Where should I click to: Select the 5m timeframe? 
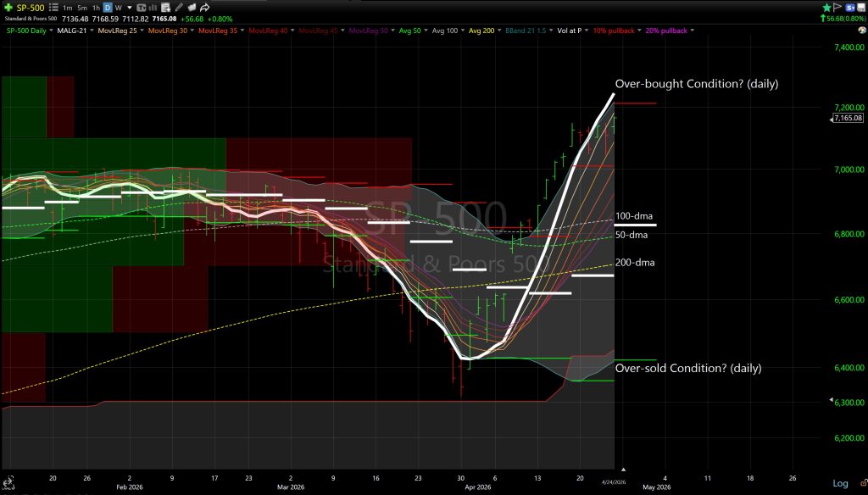(x=82, y=8)
